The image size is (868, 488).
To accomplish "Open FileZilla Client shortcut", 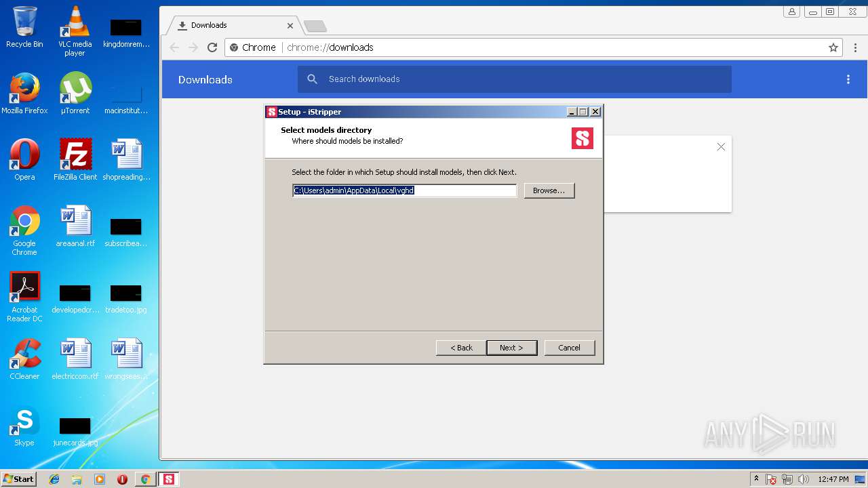I will (x=75, y=160).
